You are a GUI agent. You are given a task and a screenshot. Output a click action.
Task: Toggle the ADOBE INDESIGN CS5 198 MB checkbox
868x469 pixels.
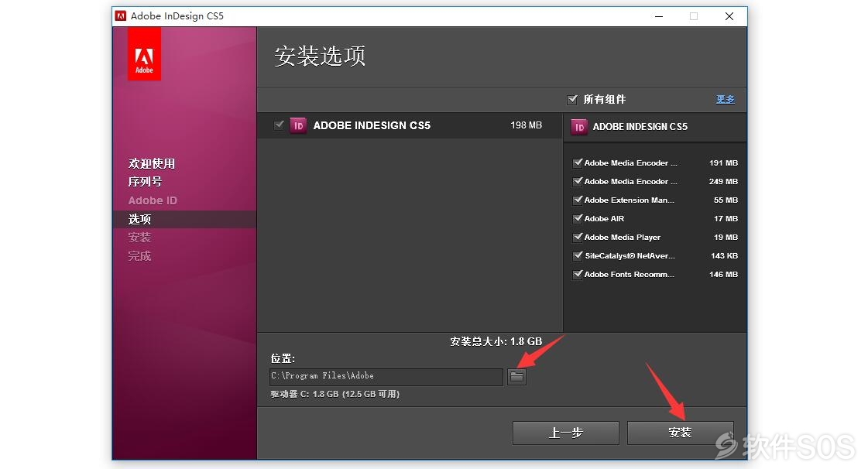click(279, 125)
